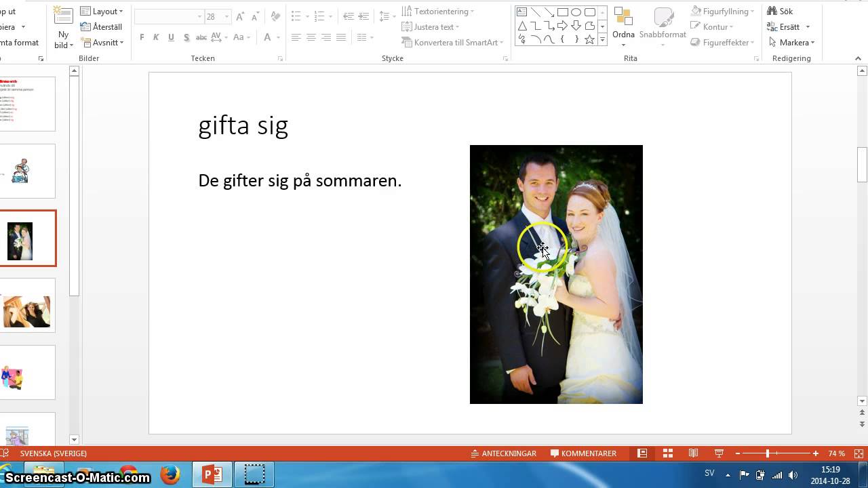Toggle text shadow (S) formatting

(x=186, y=37)
